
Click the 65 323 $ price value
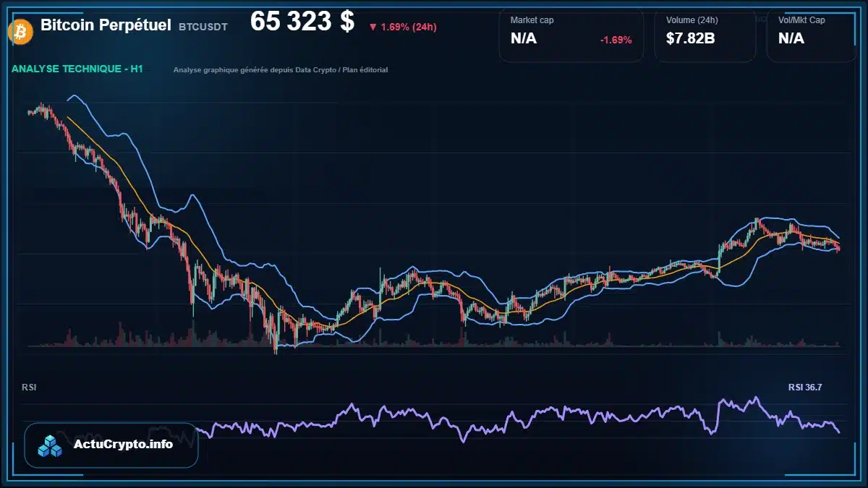click(x=302, y=22)
